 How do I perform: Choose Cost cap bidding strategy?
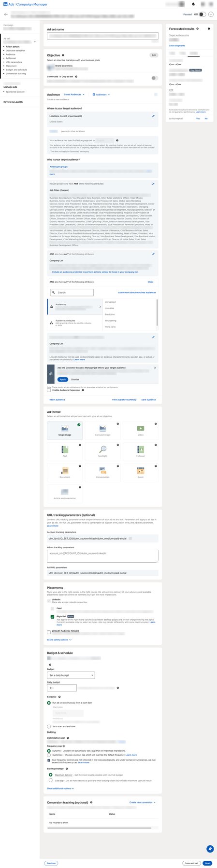pyautogui.click(x=51, y=780)
